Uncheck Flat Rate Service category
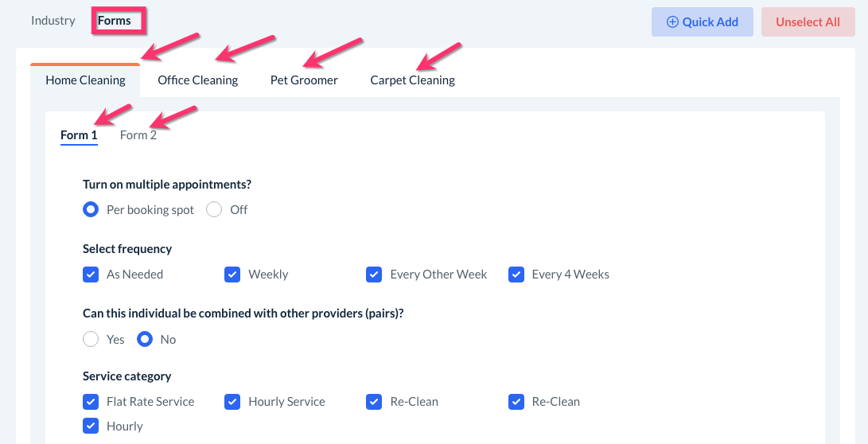This screenshot has height=444, width=868. tap(91, 402)
